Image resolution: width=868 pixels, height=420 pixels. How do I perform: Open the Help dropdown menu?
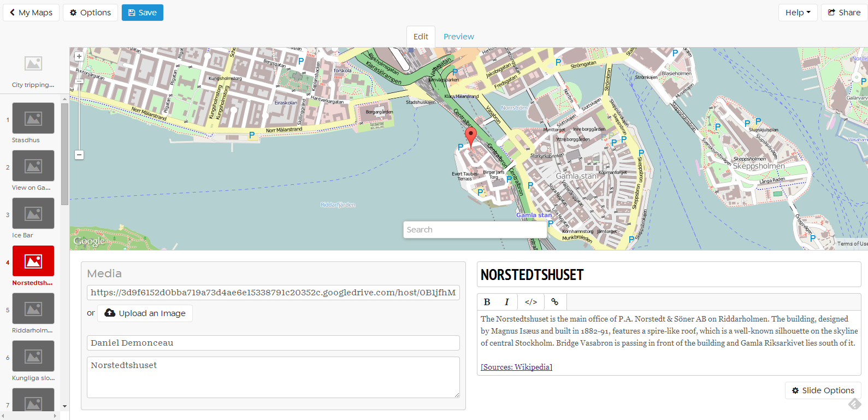798,13
